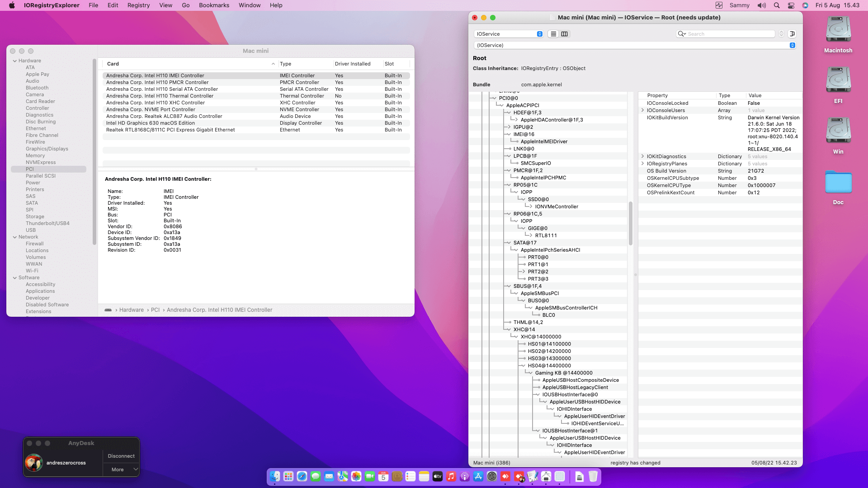Open the IOService plane dropdown
The height and width of the screenshot is (488, 868).
(x=509, y=34)
